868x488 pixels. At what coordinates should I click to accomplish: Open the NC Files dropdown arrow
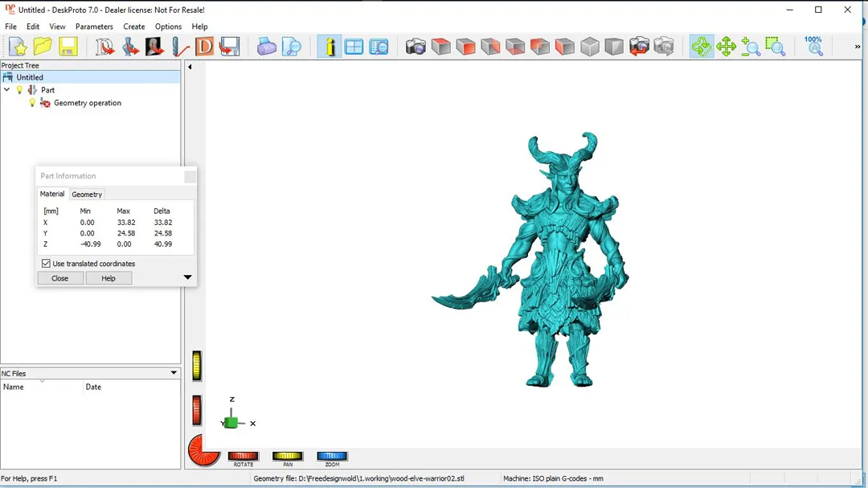[x=174, y=373]
